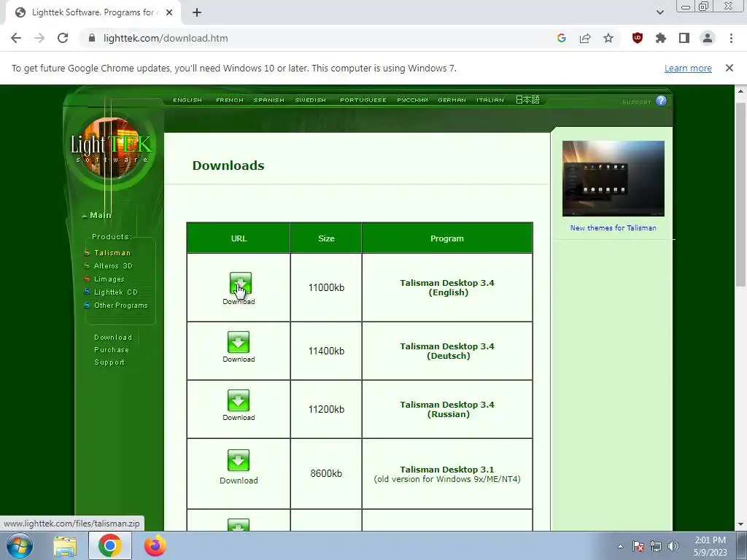Open the Alteros 3D product page
Image resolution: width=747 pixels, height=560 pixels.
113,265
